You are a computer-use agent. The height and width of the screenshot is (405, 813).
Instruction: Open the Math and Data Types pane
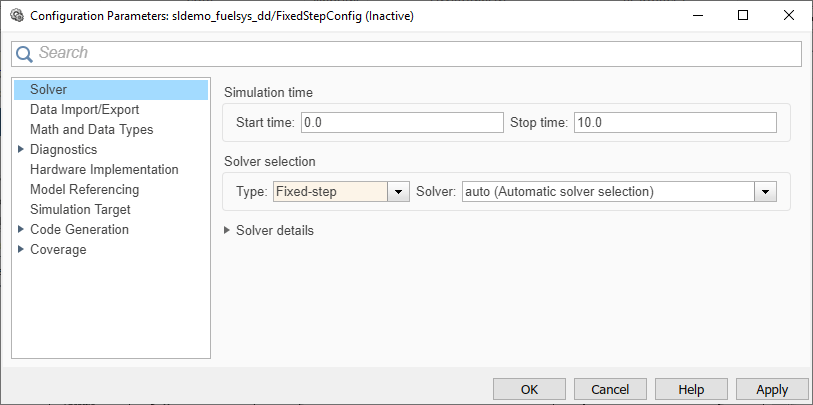coord(91,130)
